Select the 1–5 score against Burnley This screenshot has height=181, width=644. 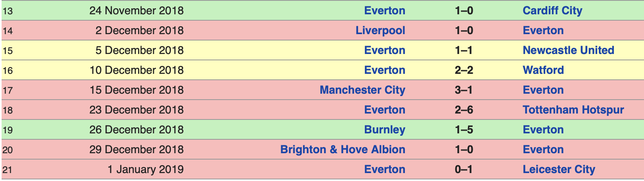click(x=464, y=130)
